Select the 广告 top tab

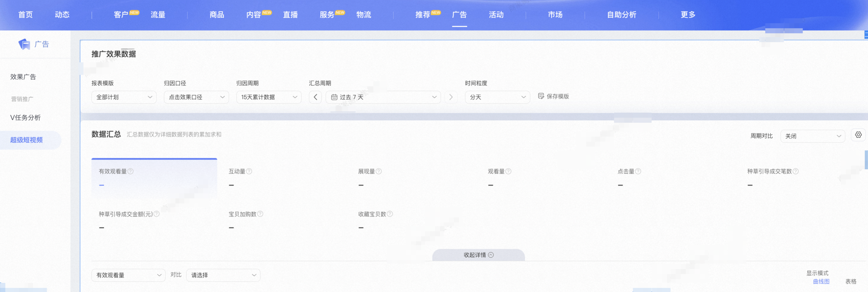coord(459,14)
